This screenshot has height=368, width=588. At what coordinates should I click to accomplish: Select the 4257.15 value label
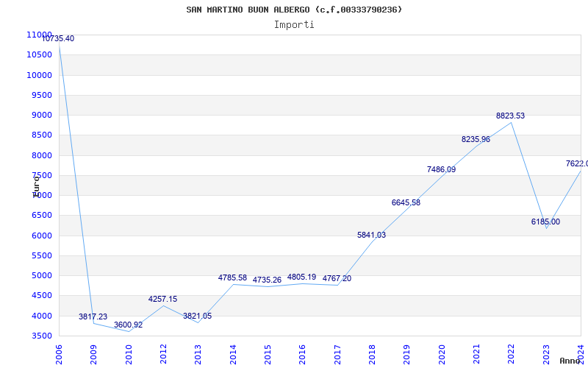[x=162, y=300]
